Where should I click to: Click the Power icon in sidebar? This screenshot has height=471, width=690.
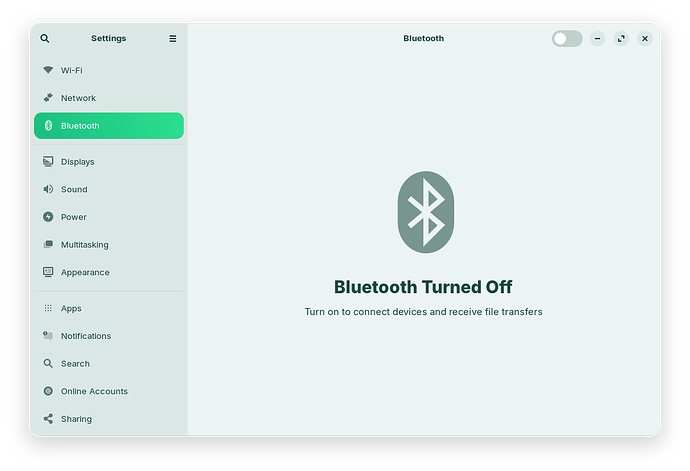point(48,217)
